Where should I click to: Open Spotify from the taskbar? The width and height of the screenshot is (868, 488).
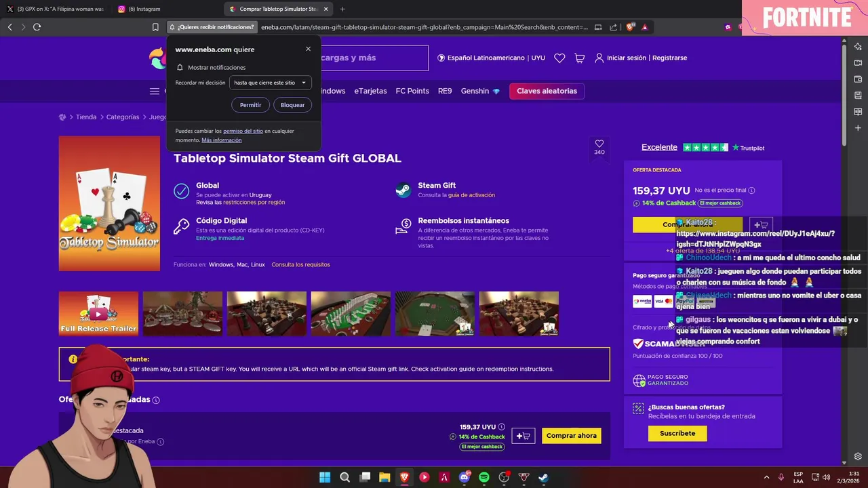484,477
